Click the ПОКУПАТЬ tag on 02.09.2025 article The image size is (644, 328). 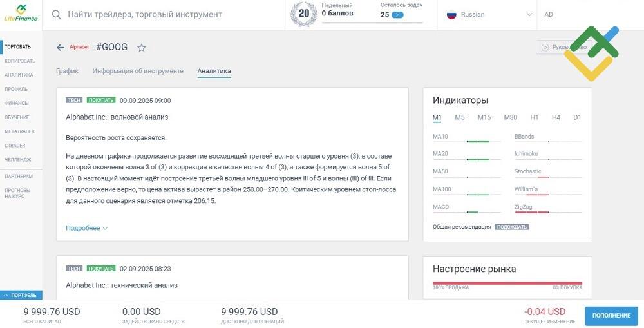pos(101,269)
